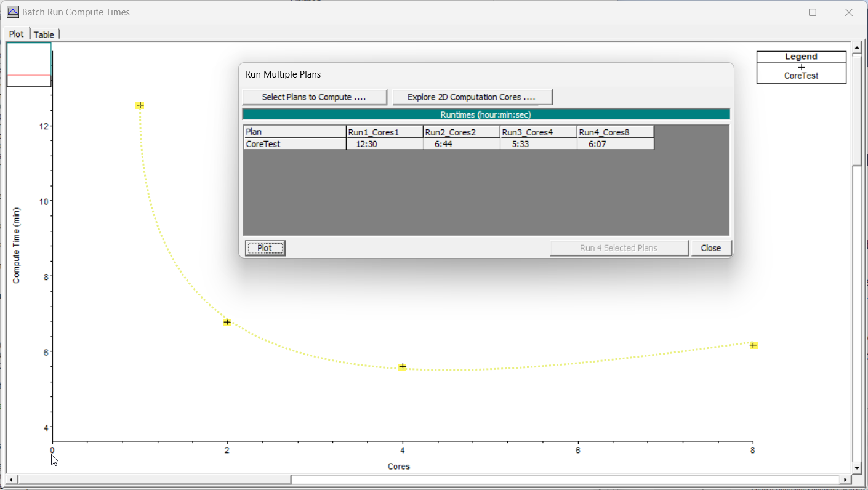The height and width of the screenshot is (490, 868).
Task: Click the data point marker at 4 cores
Action: pyautogui.click(x=402, y=366)
